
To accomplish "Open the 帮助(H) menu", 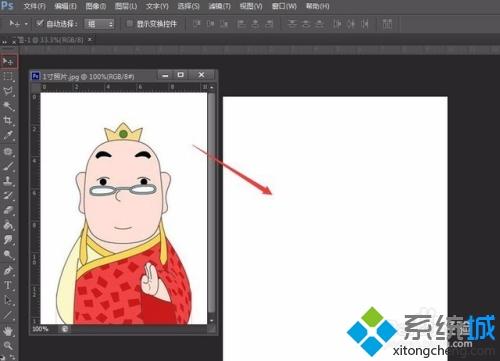I will (x=318, y=6).
